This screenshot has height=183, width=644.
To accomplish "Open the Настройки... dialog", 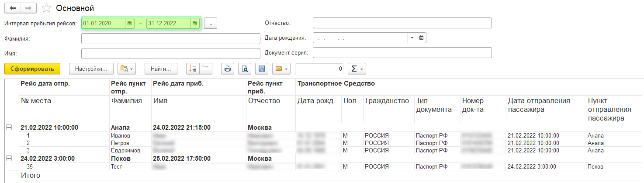I will pos(91,69).
